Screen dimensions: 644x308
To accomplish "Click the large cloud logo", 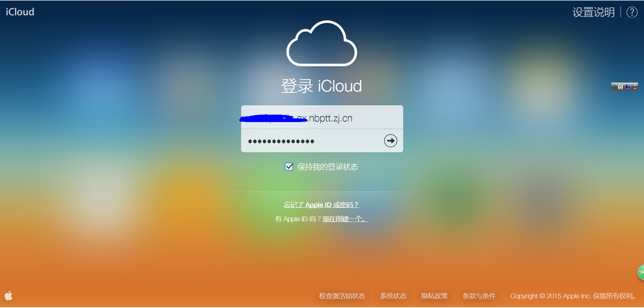I will pyautogui.click(x=322, y=43).
